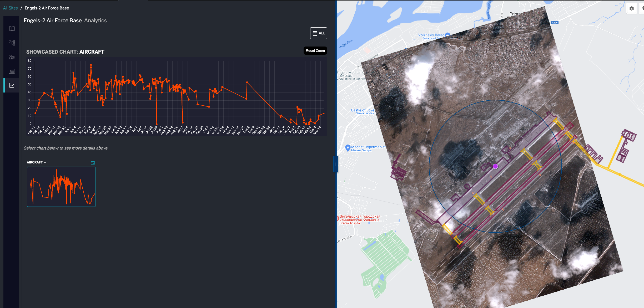The width and height of the screenshot is (644, 308).
Task: Go to All Sites breadcrumb link
Action: click(11, 8)
